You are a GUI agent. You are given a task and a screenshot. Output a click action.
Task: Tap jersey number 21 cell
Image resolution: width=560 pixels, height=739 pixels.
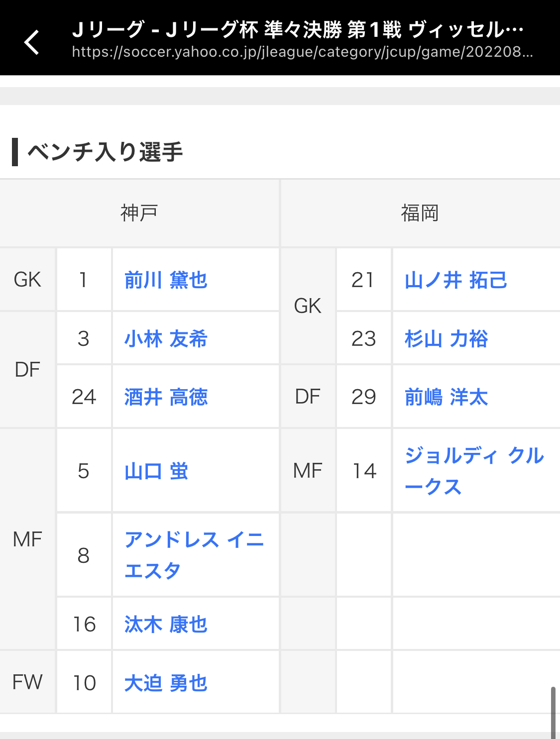(x=363, y=280)
